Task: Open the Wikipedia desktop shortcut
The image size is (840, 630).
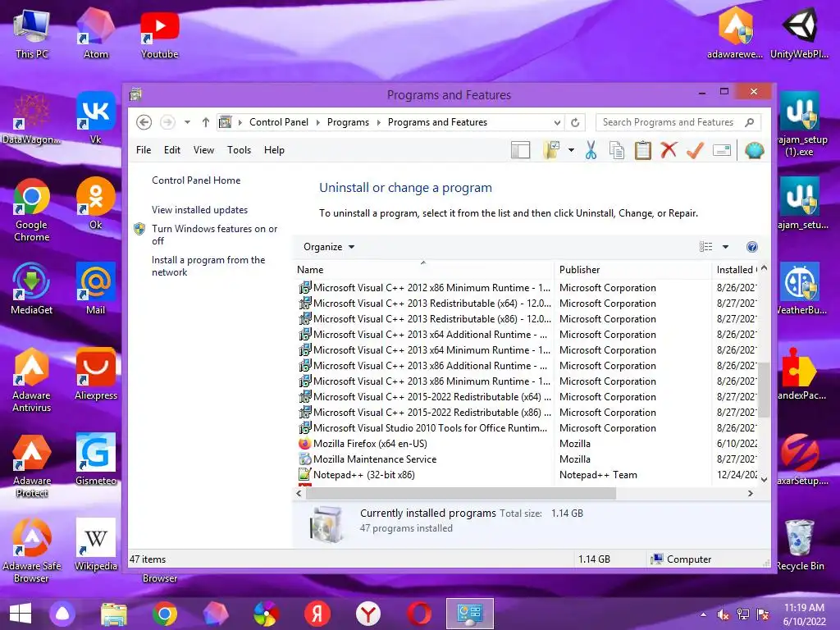Action: (96, 545)
